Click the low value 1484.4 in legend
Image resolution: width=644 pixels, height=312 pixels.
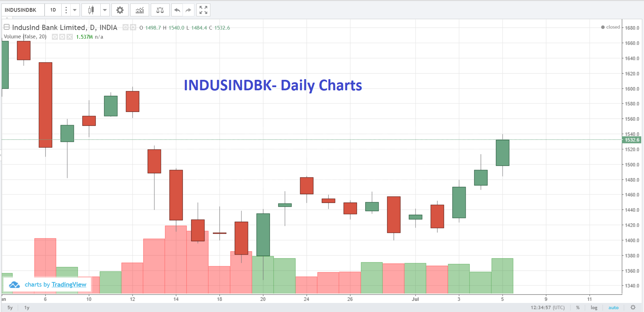(x=199, y=28)
